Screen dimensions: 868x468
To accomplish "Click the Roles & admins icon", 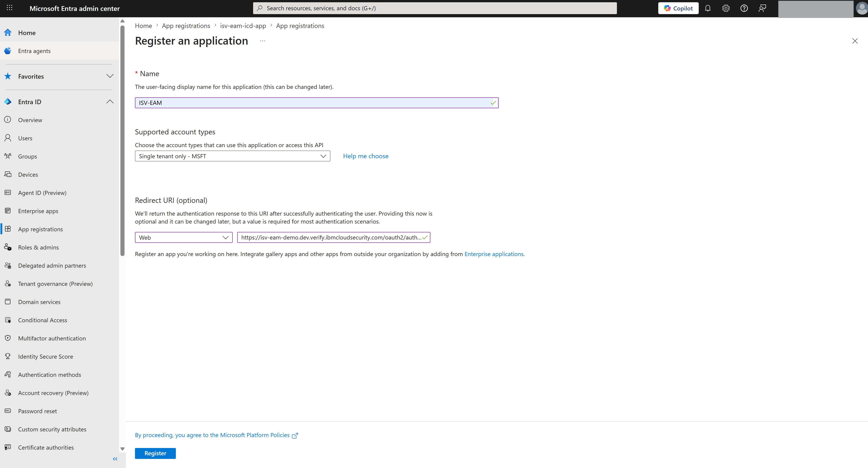I will point(8,247).
